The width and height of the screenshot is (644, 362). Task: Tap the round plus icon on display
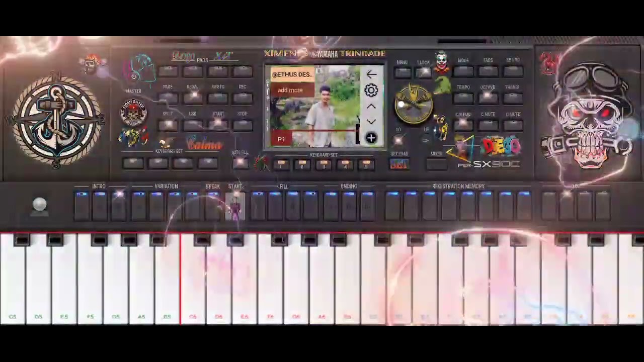click(371, 138)
